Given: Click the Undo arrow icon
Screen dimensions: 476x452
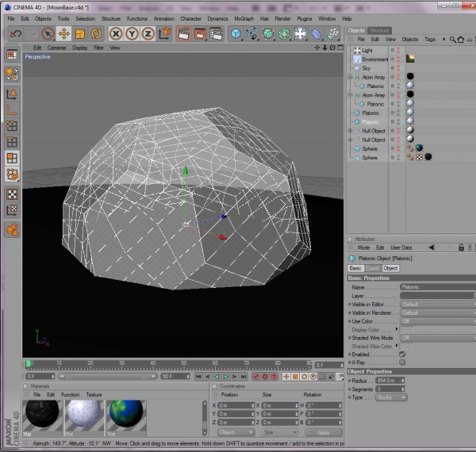Looking at the screenshot, I should click(x=16, y=33).
